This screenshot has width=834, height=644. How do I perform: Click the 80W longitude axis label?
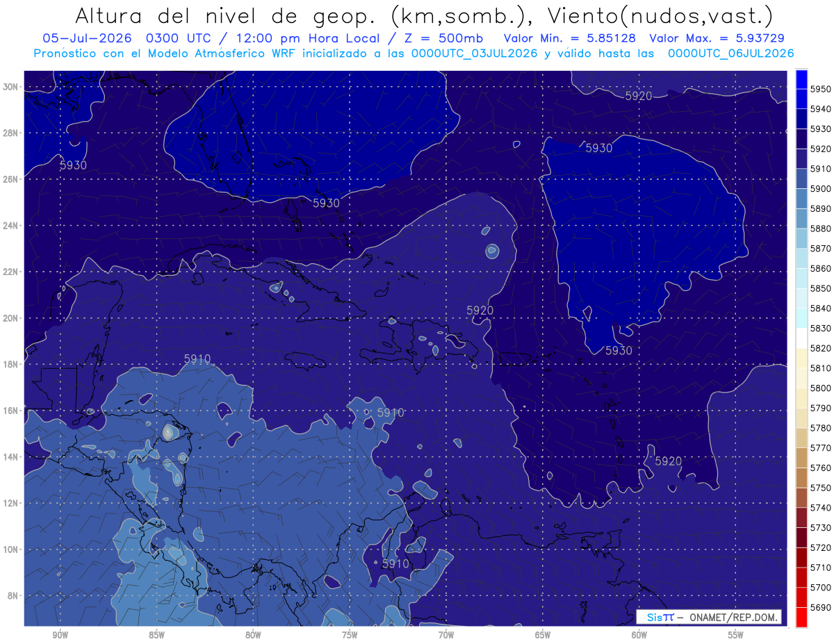point(253,635)
